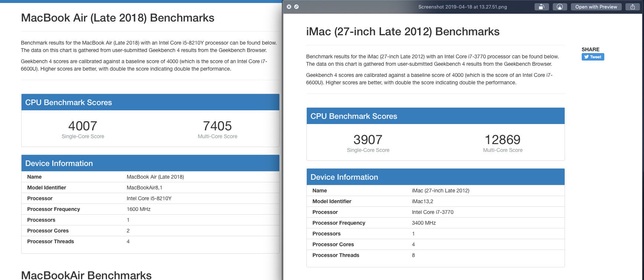644x280 pixels.
Task: Select the 12869 multi-core score
Action: [503, 140]
